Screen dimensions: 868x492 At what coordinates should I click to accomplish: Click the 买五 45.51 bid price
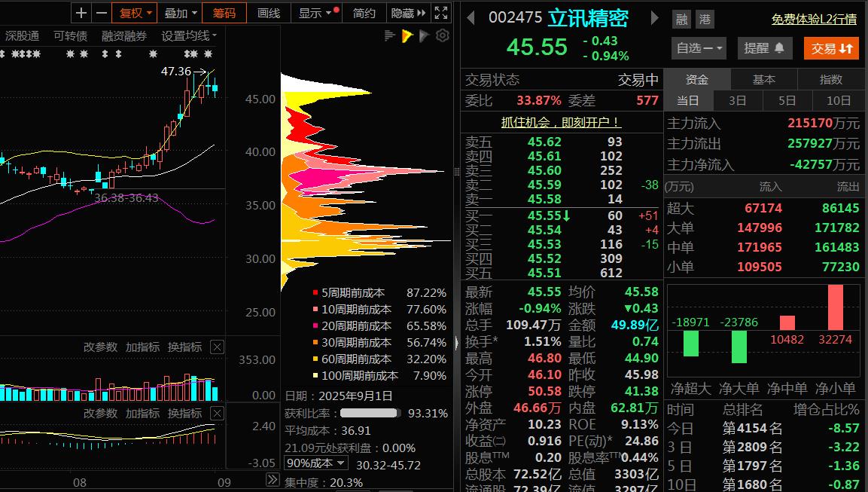(544, 273)
